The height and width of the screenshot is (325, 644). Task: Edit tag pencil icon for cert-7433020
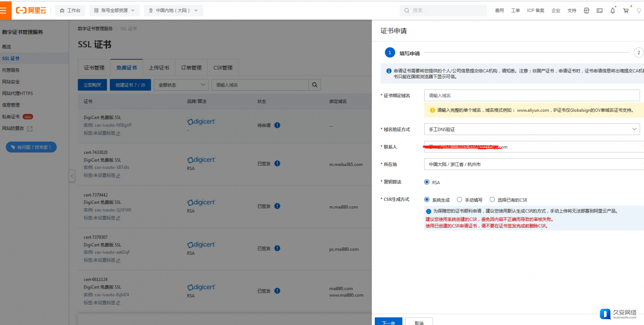118,175
